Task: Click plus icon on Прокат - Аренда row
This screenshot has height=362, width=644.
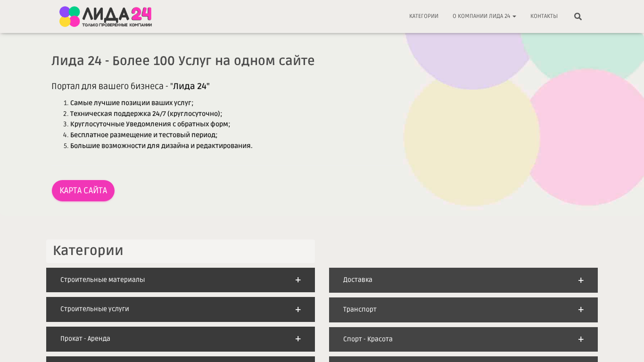Action: [298, 339]
